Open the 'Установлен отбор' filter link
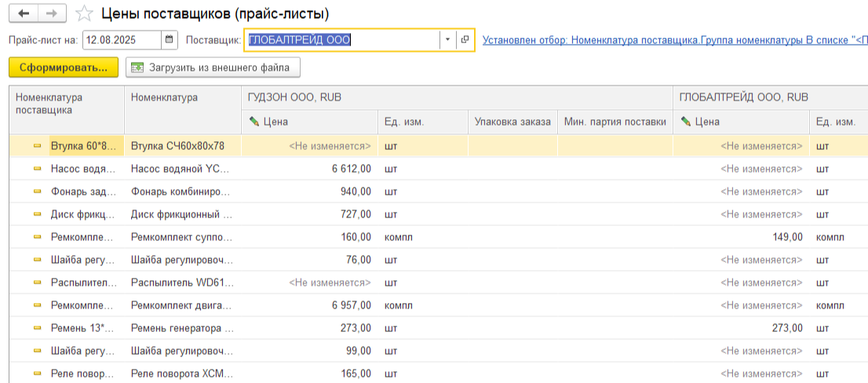 click(x=675, y=40)
